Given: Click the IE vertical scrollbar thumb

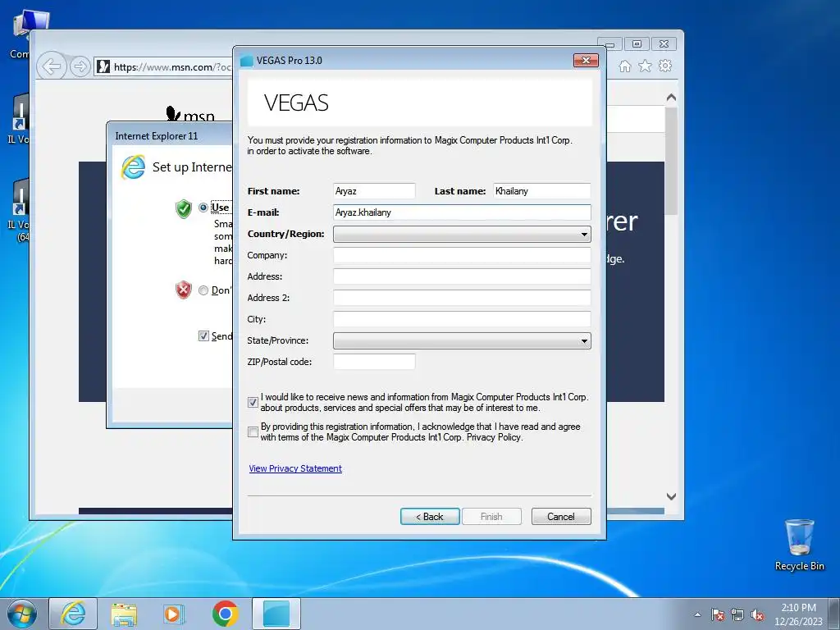Looking at the screenshot, I should pyautogui.click(x=671, y=161).
